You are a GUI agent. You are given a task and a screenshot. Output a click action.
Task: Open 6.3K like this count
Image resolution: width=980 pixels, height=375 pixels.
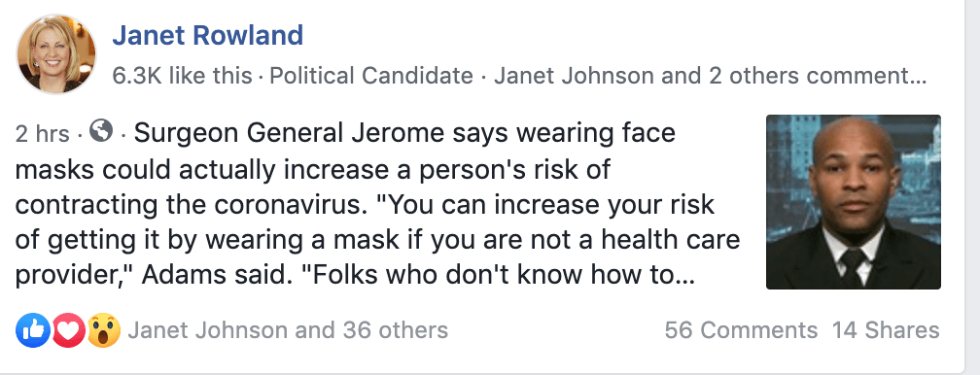tap(182, 76)
